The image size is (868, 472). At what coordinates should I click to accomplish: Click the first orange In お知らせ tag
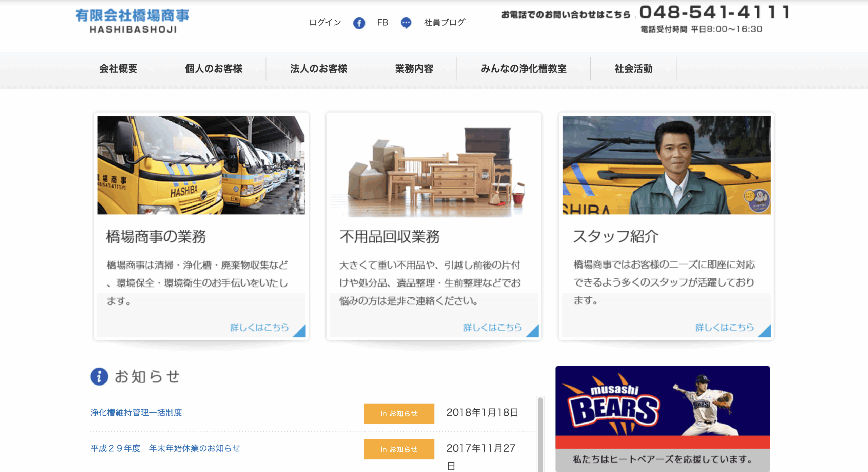399,413
